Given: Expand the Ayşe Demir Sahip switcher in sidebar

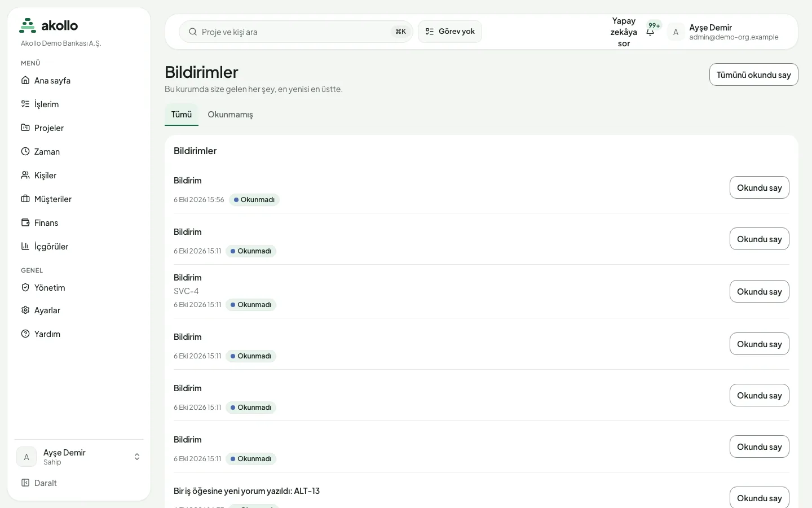Looking at the screenshot, I should [x=79, y=457].
